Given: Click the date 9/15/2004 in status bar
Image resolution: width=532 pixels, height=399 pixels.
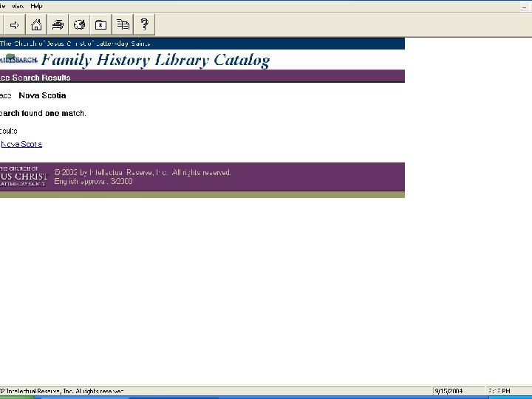Looking at the screenshot, I should point(449,391).
